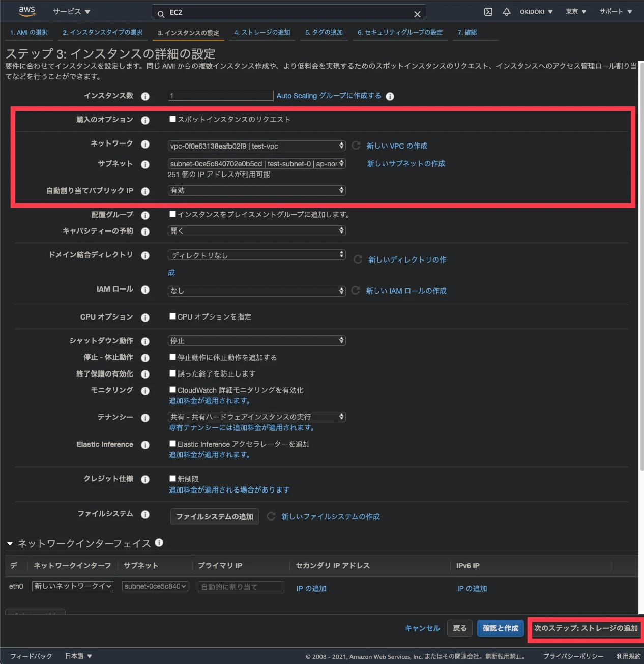The width and height of the screenshot is (644, 664).
Task: Go to 2. インスタンスタイプの選択 tab
Action: [103, 32]
